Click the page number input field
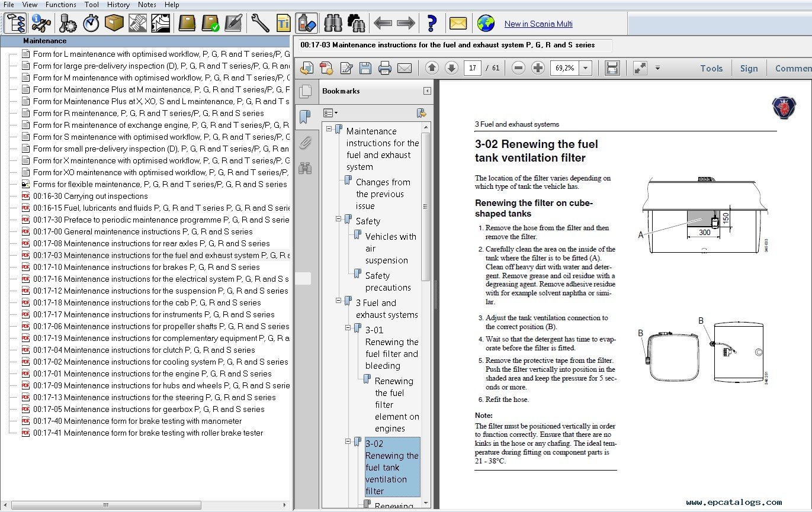The height and width of the screenshot is (512, 812). click(472, 68)
